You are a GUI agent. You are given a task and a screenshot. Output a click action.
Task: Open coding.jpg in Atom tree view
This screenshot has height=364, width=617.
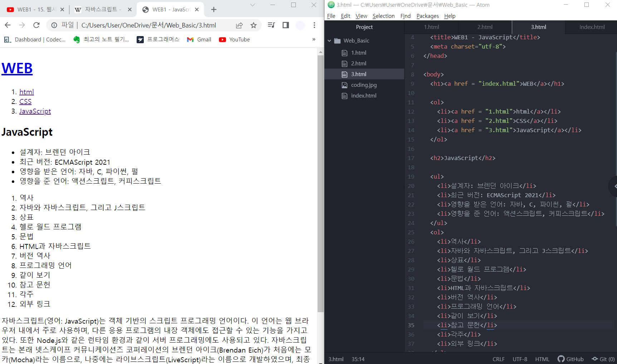click(x=364, y=85)
